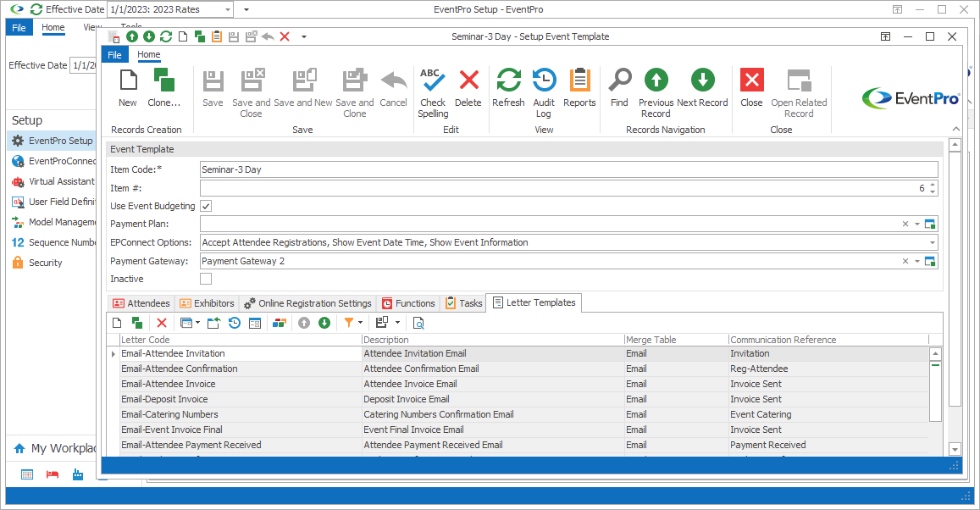Click the New record ribbon button
The image size is (980, 510).
tap(128, 88)
